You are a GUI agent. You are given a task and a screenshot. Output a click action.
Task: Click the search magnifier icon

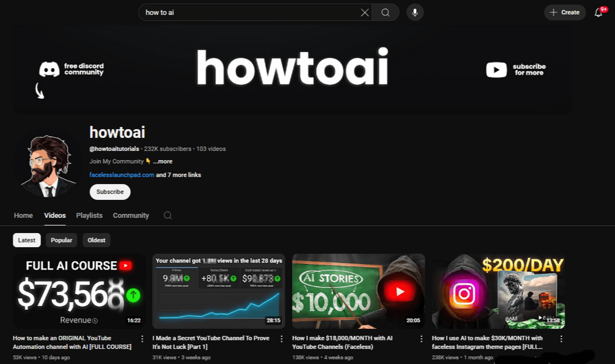(385, 12)
